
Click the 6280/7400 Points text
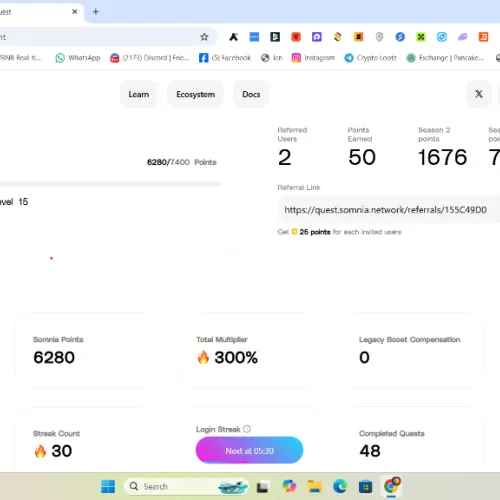point(182,162)
